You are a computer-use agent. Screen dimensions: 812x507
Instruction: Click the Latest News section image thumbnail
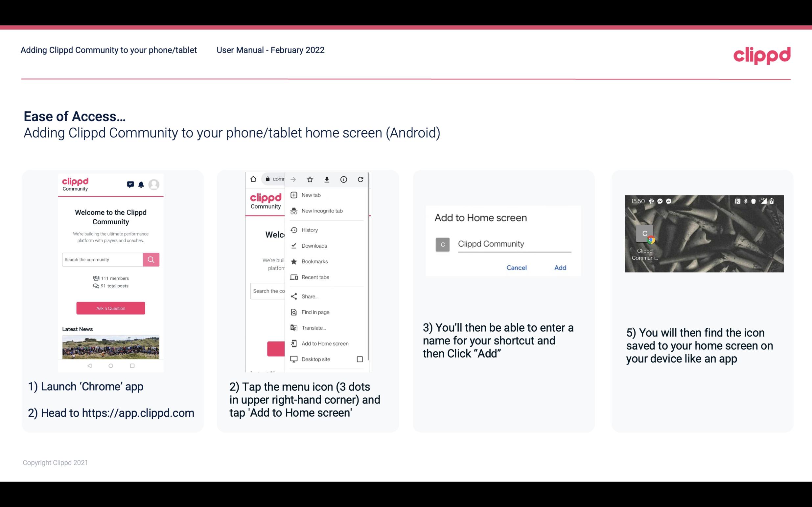110,347
